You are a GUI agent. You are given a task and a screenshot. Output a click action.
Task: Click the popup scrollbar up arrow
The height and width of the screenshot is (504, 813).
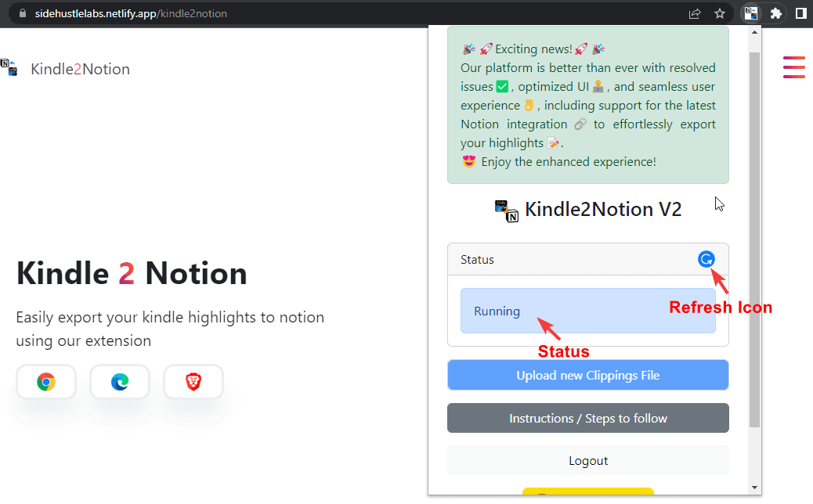(754, 32)
